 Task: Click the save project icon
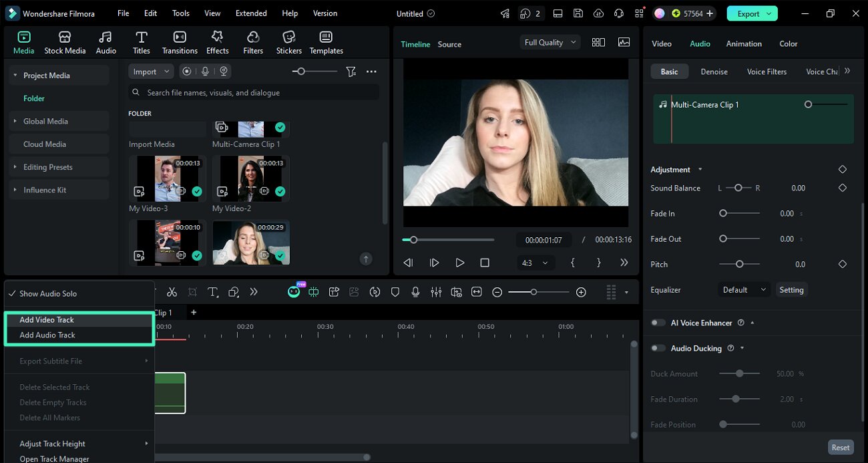point(578,13)
